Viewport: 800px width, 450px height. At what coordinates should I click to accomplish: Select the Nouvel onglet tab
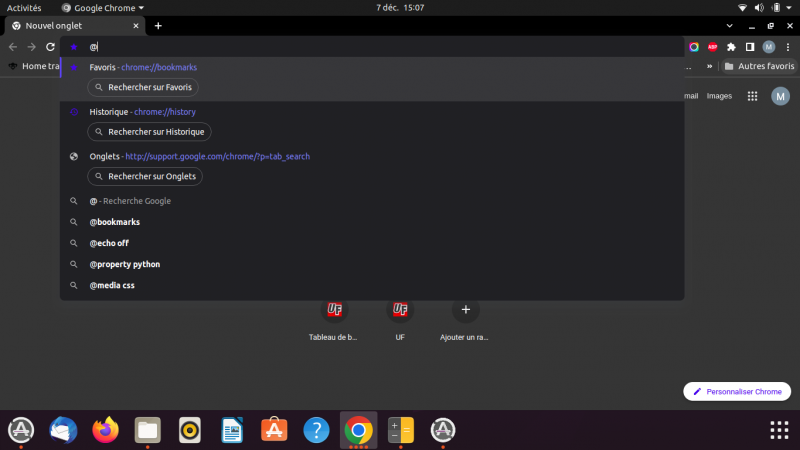70,25
